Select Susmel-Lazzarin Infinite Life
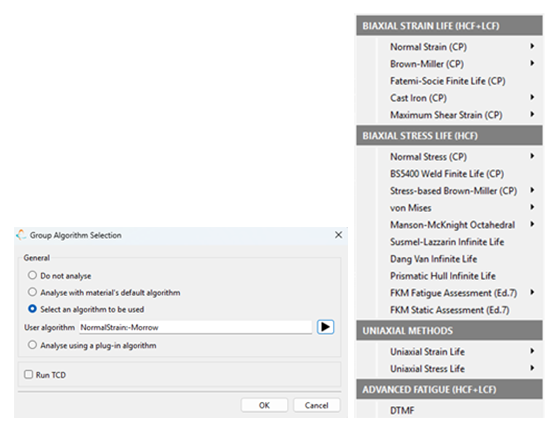The image size is (560, 430). [447, 242]
